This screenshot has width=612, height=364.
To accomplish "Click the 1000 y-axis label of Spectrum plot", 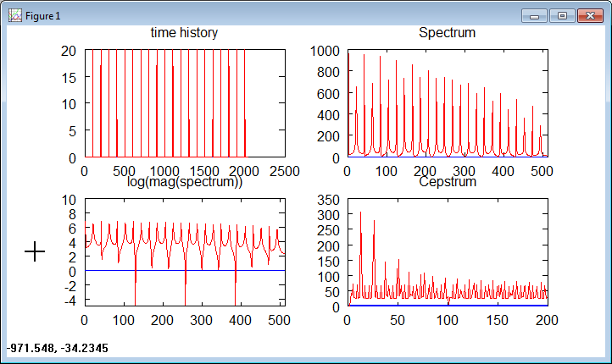I will (x=325, y=51).
